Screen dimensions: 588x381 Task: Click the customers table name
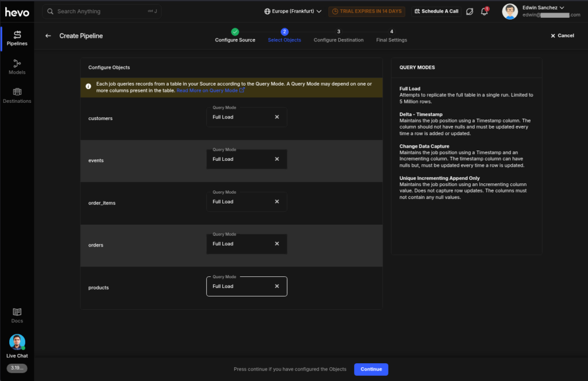[x=100, y=118]
